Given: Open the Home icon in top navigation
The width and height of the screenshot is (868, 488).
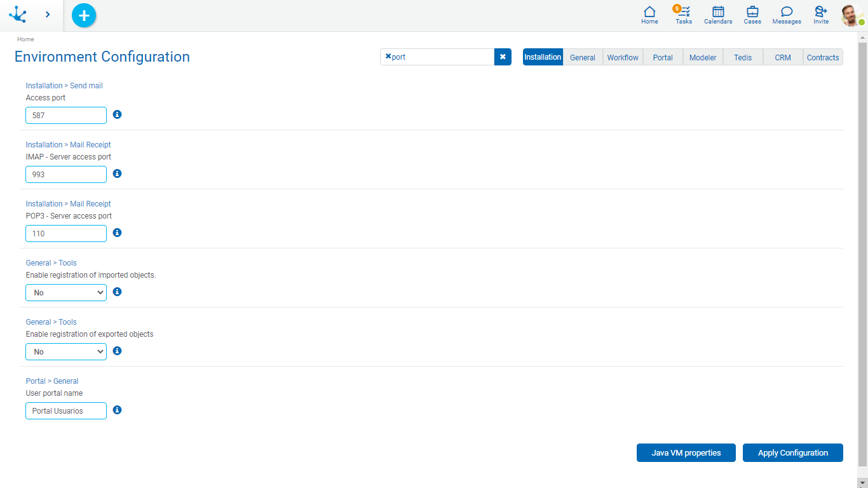Looking at the screenshot, I should (649, 15).
